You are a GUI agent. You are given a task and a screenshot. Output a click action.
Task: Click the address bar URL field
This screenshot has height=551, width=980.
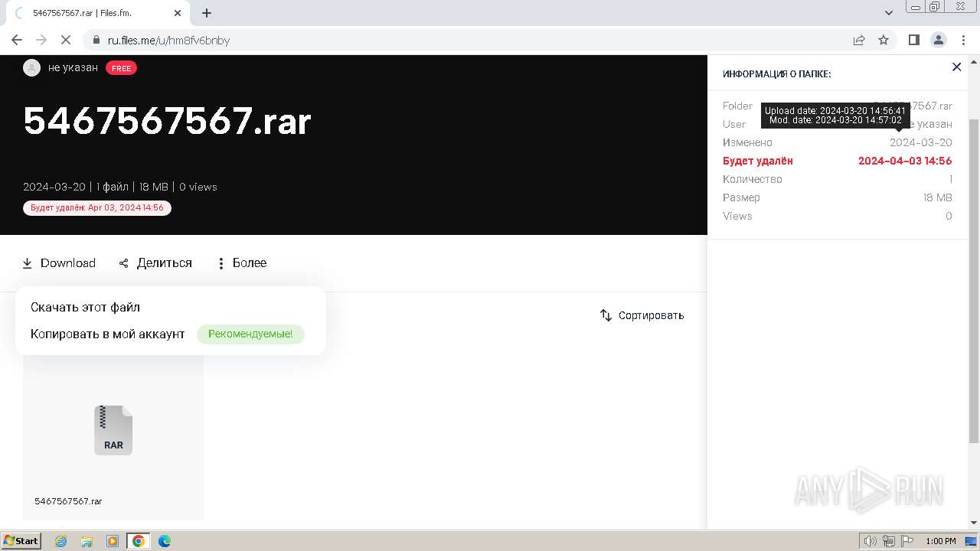(x=467, y=41)
